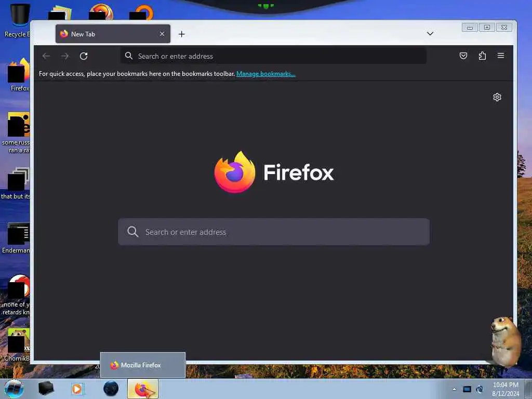Go forward using the forward arrow
This screenshot has height=399, width=532.
point(65,56)
